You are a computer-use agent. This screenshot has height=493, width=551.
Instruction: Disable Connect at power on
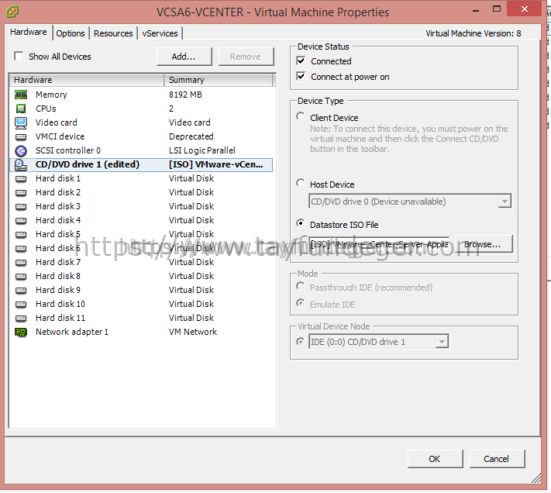301,76
